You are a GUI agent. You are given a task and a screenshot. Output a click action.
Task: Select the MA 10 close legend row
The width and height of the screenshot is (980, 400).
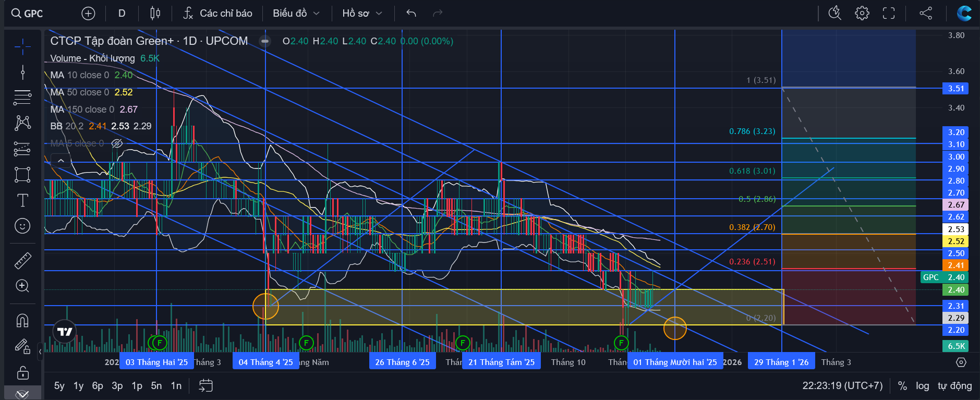[x=91, y=75]
